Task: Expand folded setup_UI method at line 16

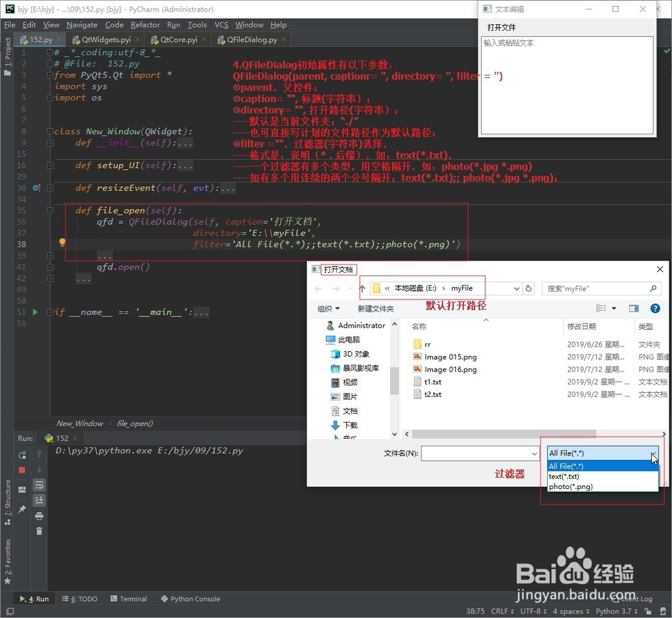Action: 50,165
